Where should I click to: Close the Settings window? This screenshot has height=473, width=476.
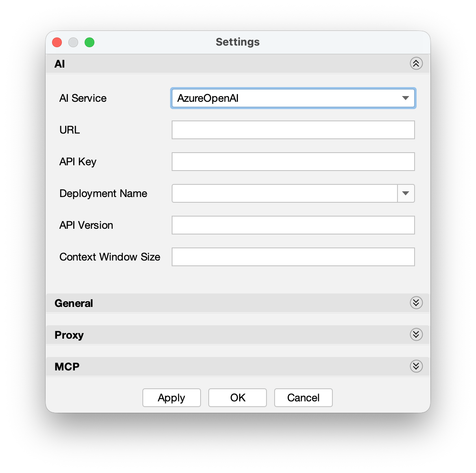pos(57,42)
